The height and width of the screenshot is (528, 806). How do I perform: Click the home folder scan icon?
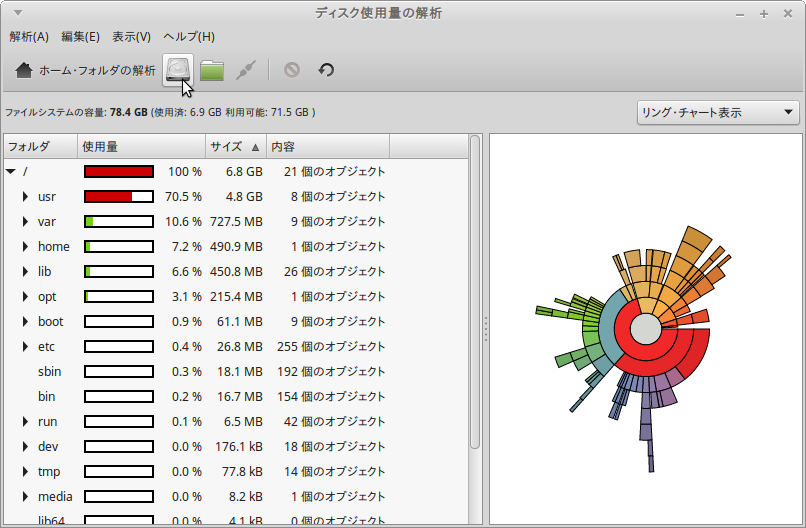pos(24,70)
